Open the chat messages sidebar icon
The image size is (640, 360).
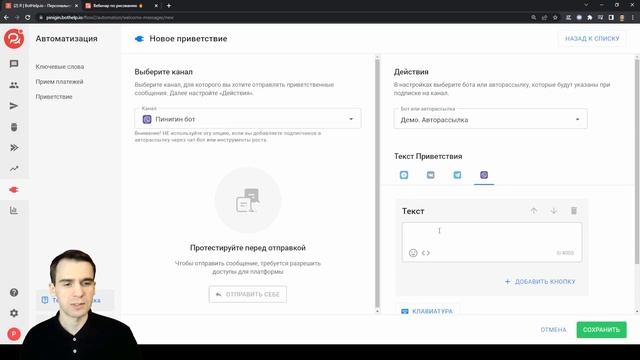pos(14,64)
